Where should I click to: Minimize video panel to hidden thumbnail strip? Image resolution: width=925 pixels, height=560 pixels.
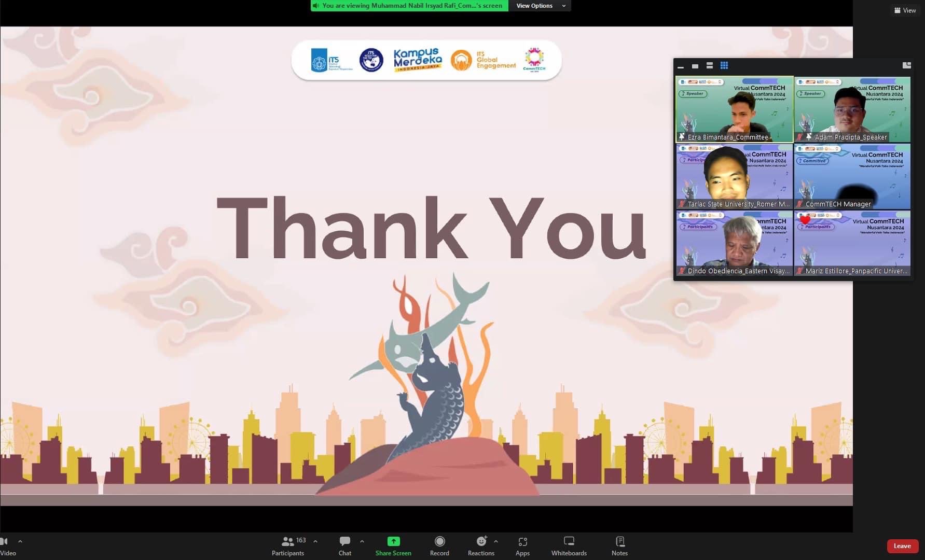point(681,66)
